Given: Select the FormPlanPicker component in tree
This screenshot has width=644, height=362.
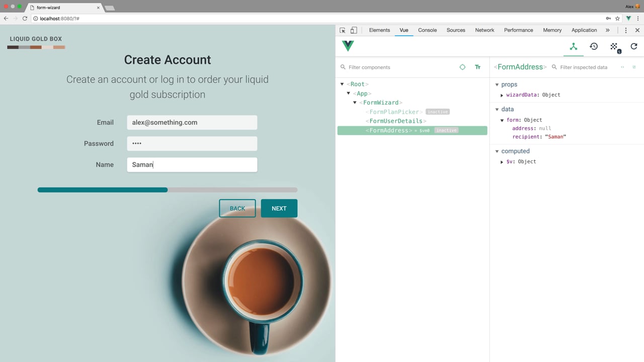Looking at the screenshot, I should 394,112.
